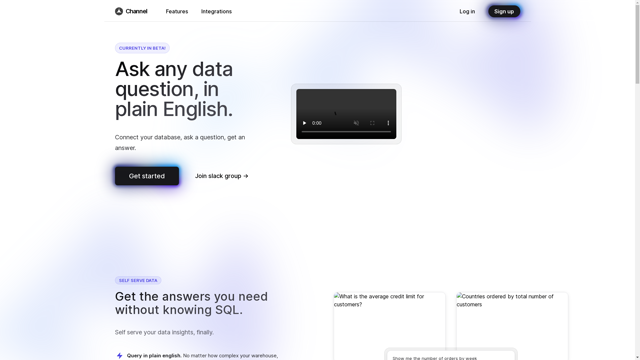Click the CURRENTLY IN BETA badge
Viewport: 640px width, 360px height.
[142, 48]
